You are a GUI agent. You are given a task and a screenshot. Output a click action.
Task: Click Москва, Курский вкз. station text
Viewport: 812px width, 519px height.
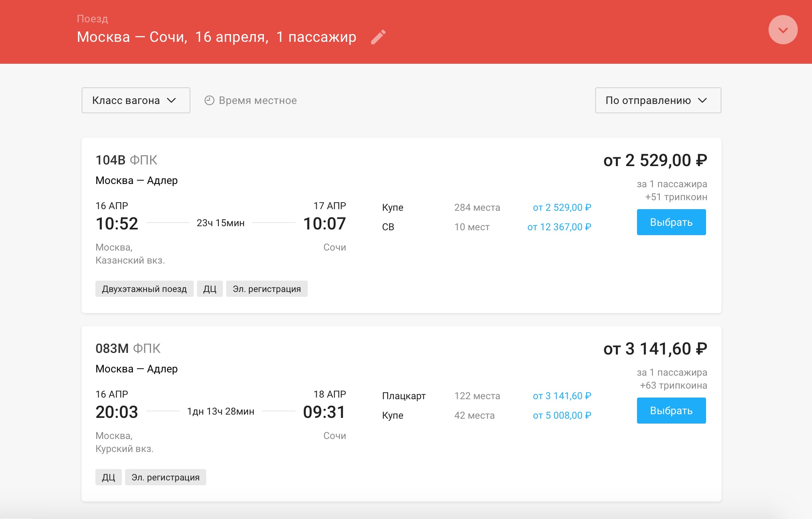[124, 442]
